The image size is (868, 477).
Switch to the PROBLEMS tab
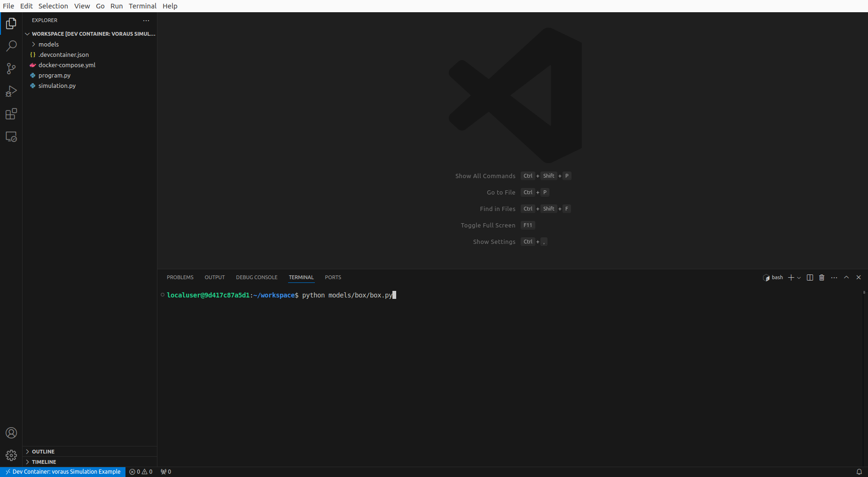coord(180,278)
